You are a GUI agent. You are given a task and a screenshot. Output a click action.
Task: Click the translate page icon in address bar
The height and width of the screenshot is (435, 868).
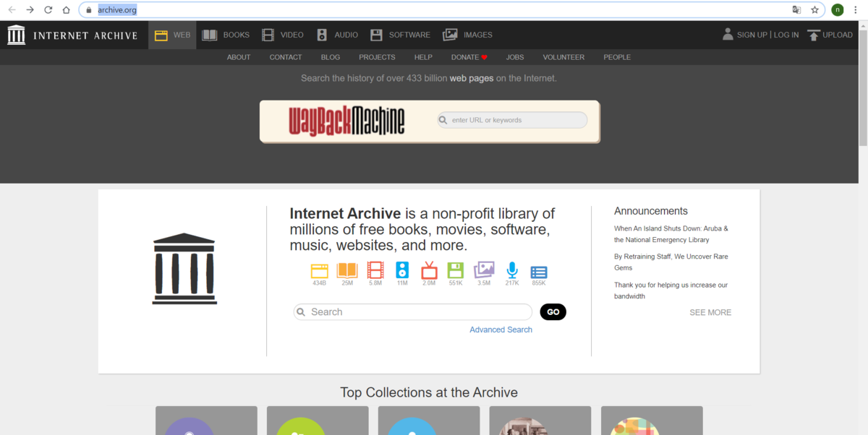[x=796, y=10]
